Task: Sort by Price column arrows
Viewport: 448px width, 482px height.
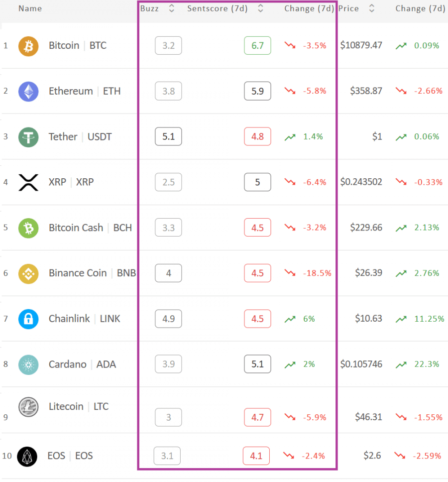Action: [371, 8]
